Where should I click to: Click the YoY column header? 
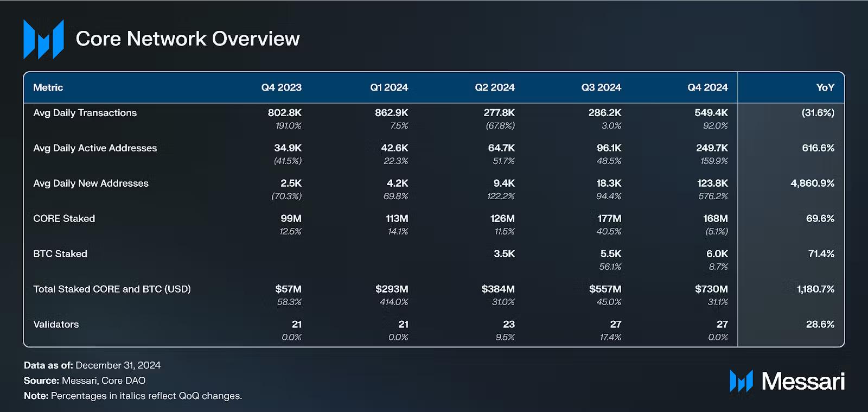coord(825,87)
